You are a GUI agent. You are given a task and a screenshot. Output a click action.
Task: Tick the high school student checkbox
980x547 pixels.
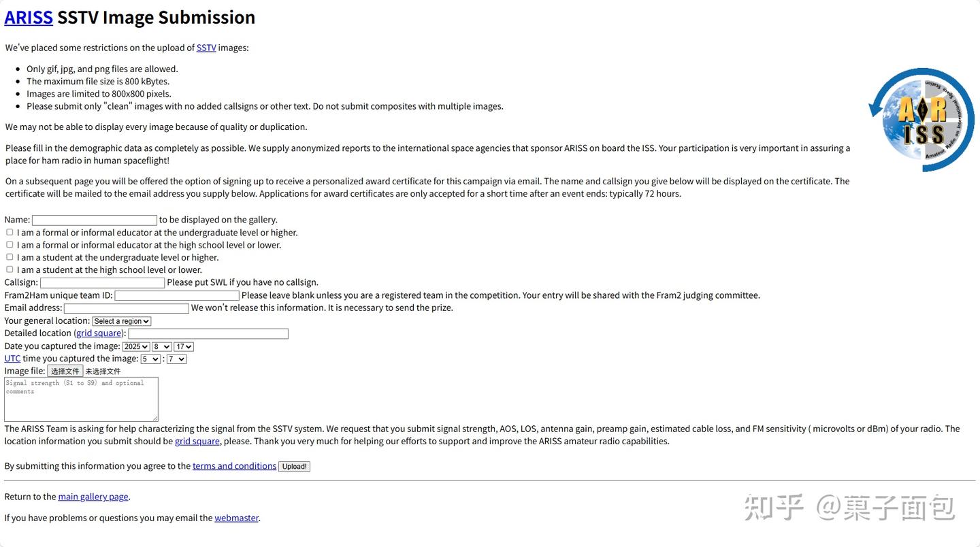point(10,269)
